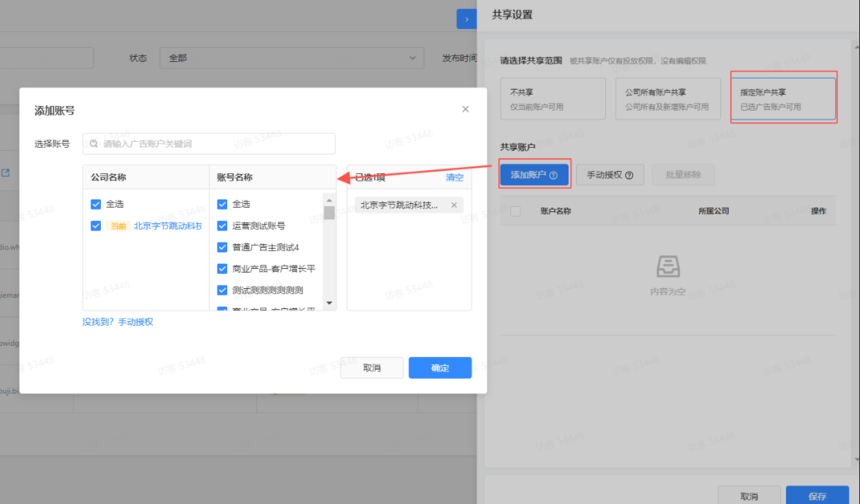The height and width of the screenshot is (504, 860).
Task: Select the 公司所有账户共享 option
Action: [x=667, y=98]
